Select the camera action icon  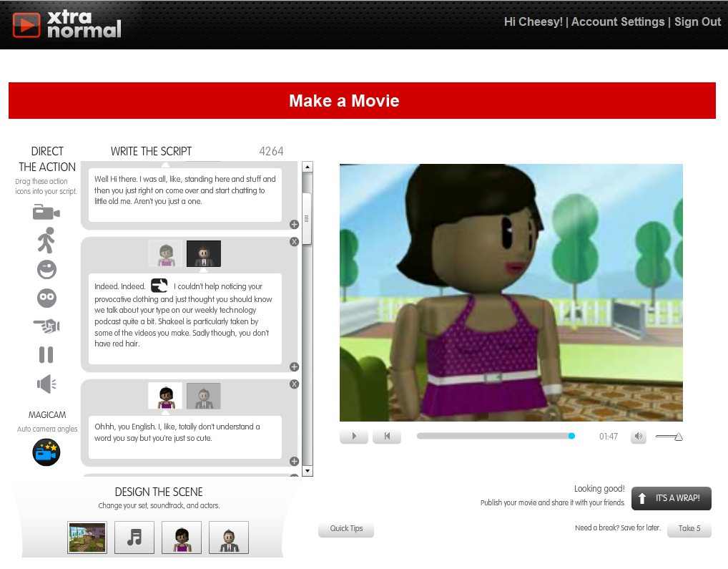pyautogui.click(x=46, y=212)
